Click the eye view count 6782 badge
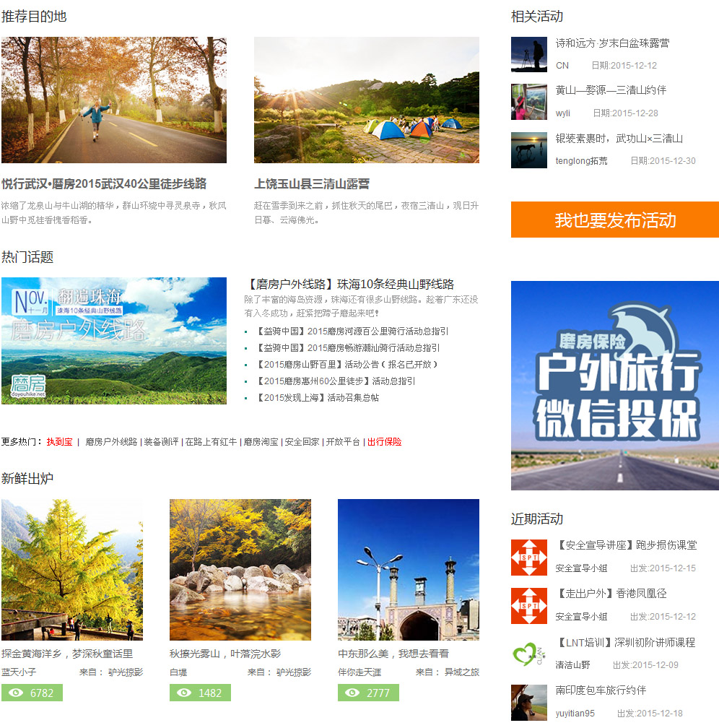Screen dimensions: 719x728 point(32,693)
